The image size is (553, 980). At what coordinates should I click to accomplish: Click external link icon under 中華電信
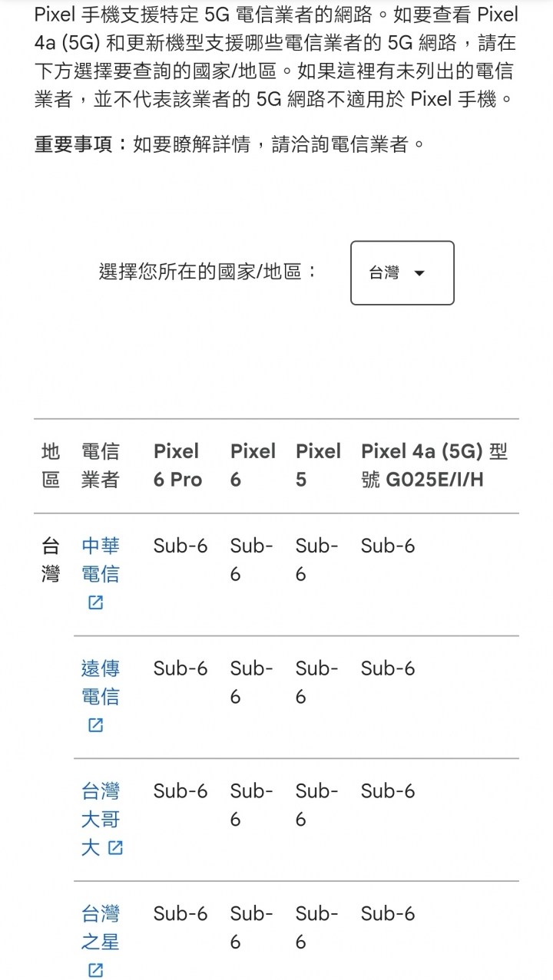[x=95, y=603]
